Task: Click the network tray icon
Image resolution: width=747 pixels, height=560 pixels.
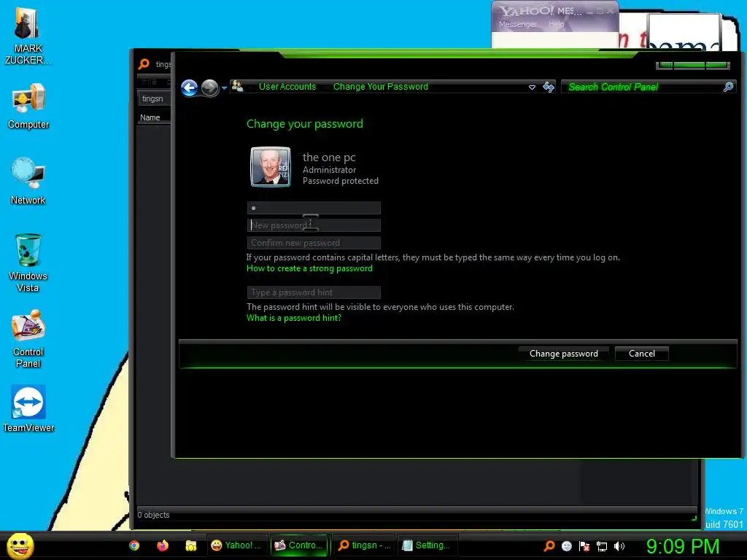Action: coord(602,546)
